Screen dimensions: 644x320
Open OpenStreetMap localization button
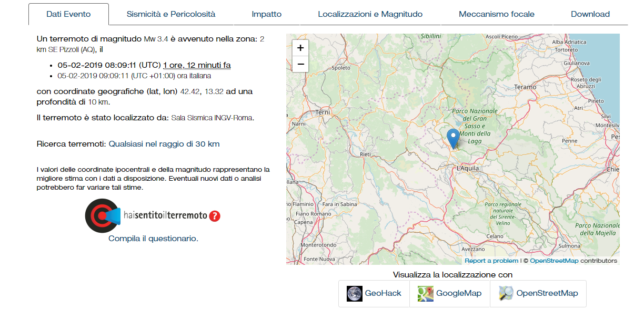[538, 293]
